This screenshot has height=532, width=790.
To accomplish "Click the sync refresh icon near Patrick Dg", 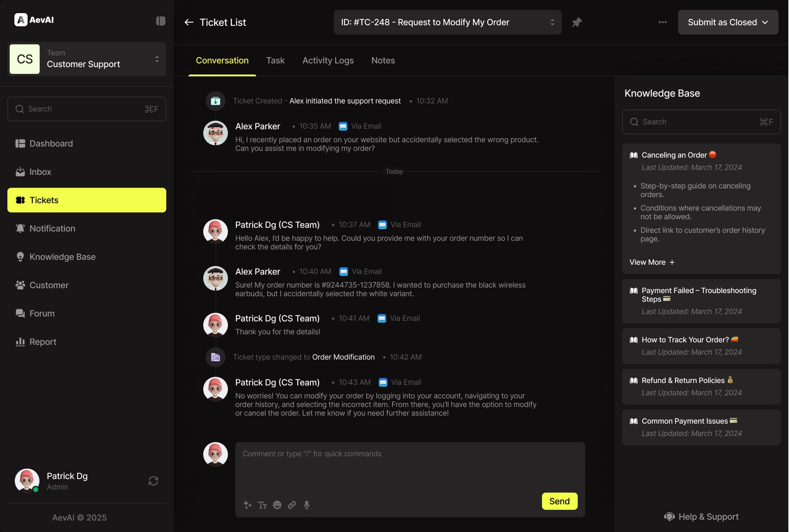I will (153, 481).
